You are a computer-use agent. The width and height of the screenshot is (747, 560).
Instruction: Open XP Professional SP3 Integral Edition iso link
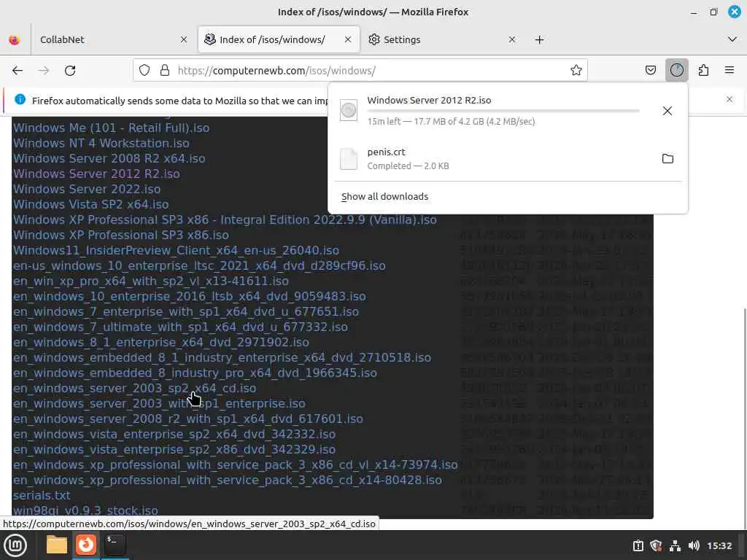pos(225,219)
